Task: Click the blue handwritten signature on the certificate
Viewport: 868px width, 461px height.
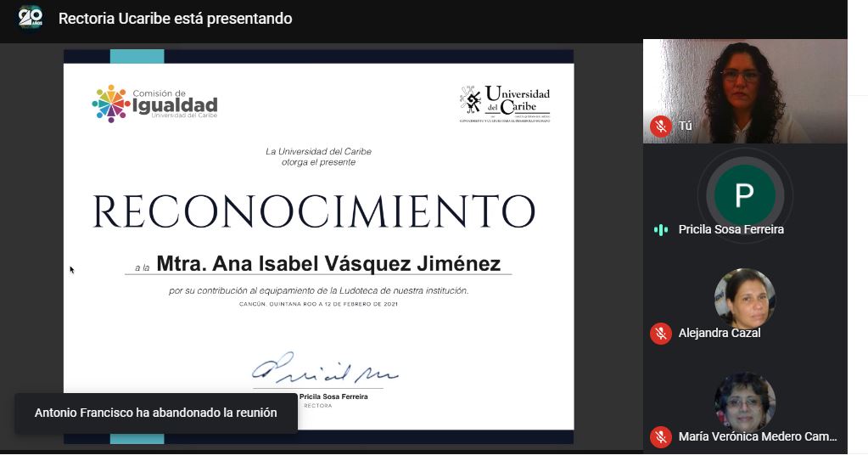Action: (x=323, y=369)
